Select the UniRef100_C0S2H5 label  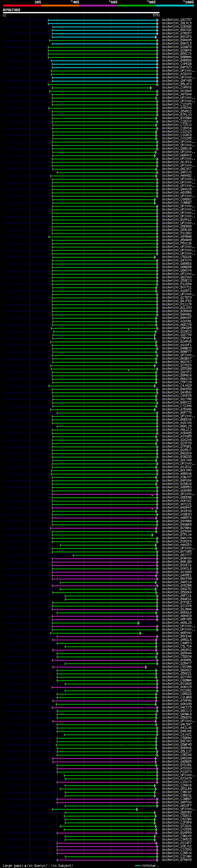pyautogui.click(x=177, y=138)
